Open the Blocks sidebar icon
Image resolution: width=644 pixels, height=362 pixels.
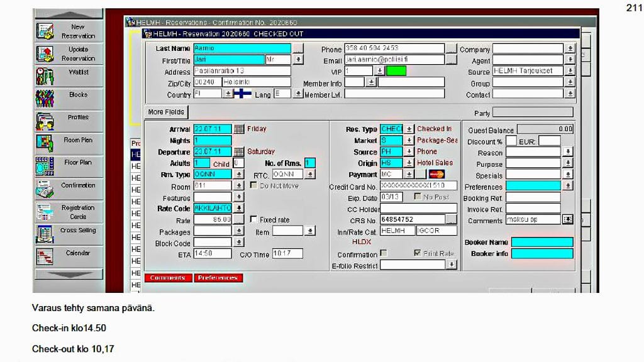coord(45,99)
